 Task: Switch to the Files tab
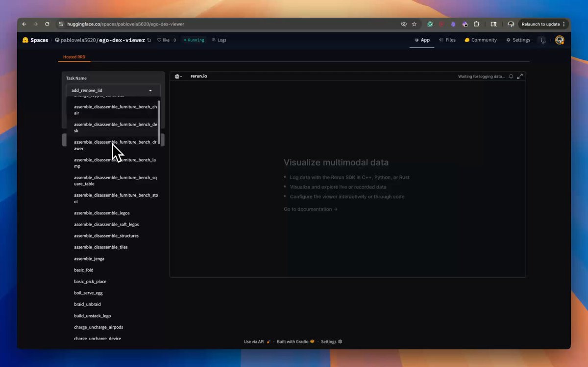447,40
